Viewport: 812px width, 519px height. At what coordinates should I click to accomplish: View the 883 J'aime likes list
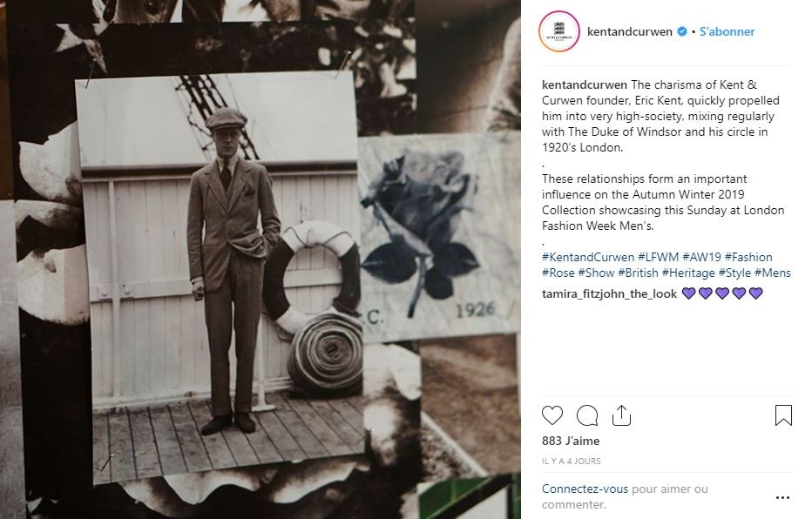pos(571,441)
